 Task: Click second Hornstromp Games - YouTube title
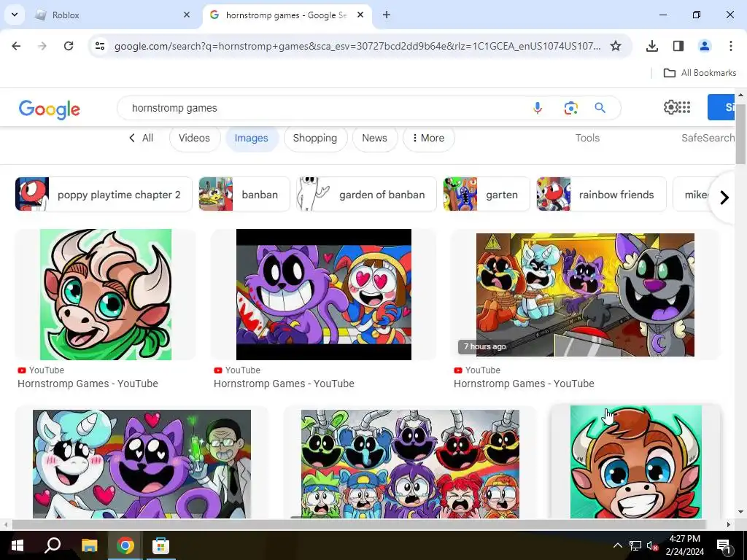[284, 384]
